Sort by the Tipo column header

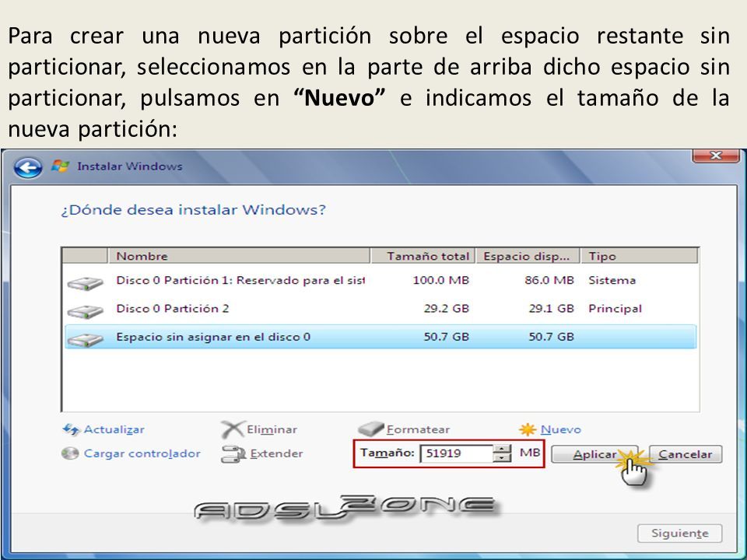point(640,256)
